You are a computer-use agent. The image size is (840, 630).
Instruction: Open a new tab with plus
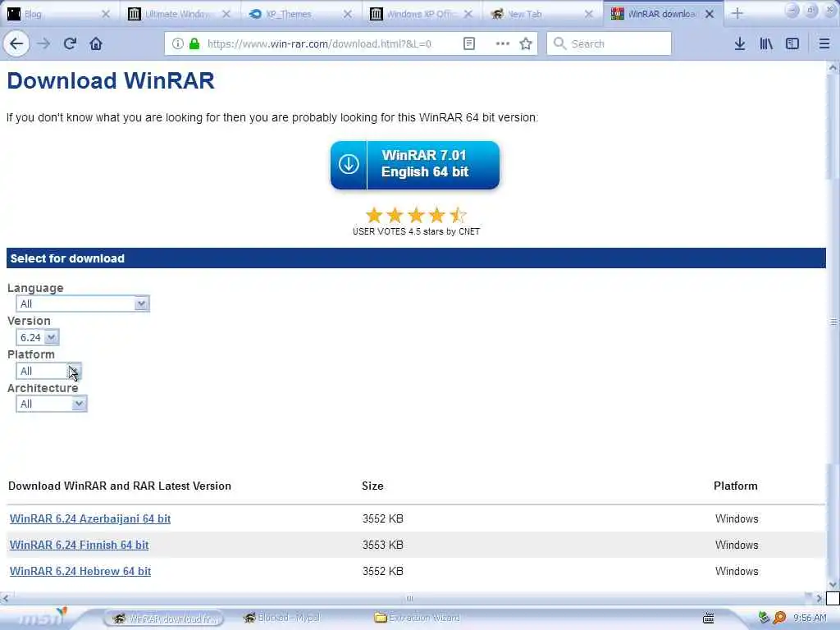pos(737,13)
